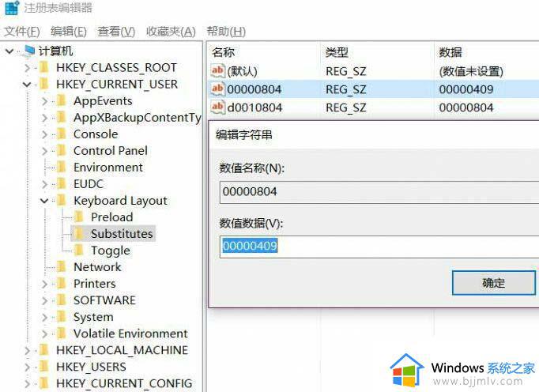Expand the Printers key
The image size is (539, 392).
pyautogui.click(x=44, y=284)
